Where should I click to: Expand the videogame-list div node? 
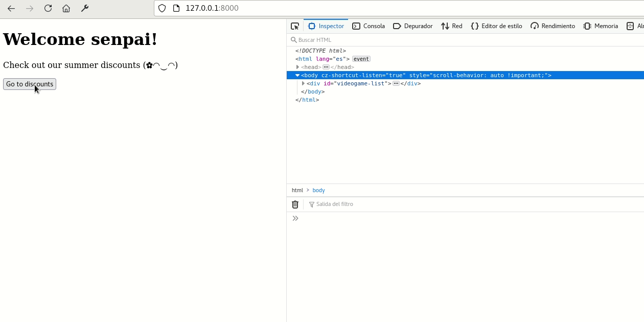tap(303, 83)
